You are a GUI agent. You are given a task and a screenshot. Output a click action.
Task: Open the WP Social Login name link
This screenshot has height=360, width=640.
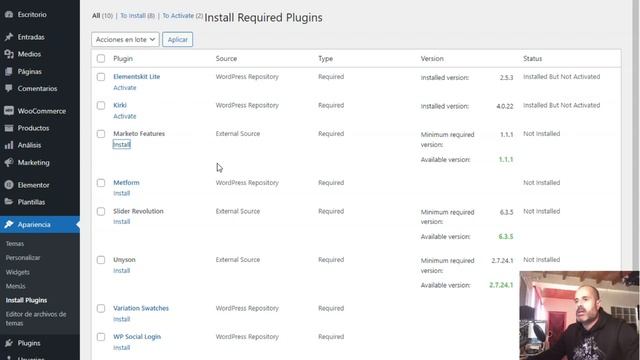click(x=137, y=337)
